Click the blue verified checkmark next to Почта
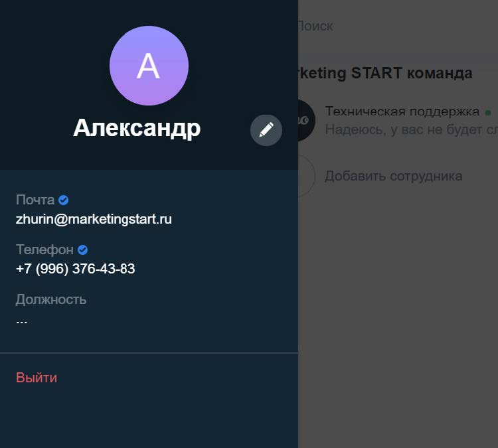This screenshot has height=448, width=498. tap(64, 200)
